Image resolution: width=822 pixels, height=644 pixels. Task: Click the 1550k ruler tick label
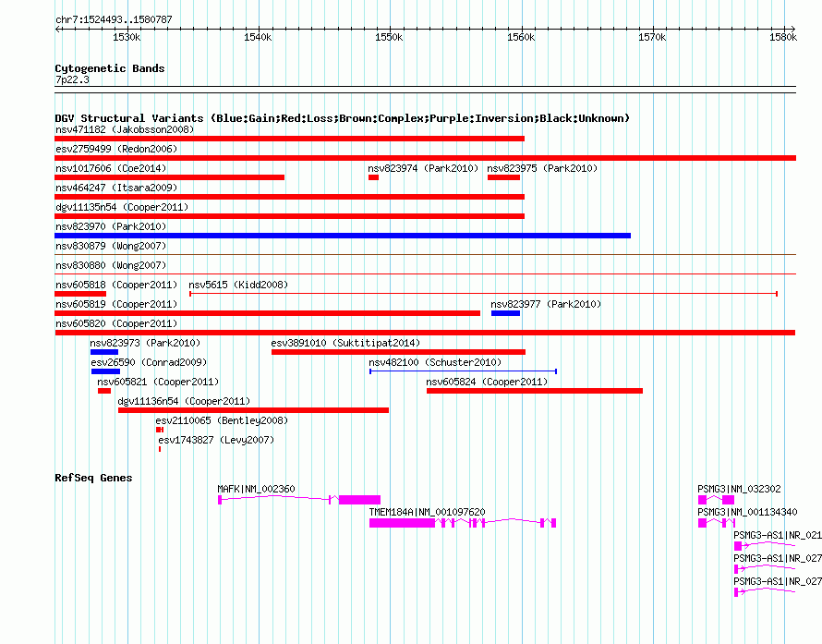(389, 37)
